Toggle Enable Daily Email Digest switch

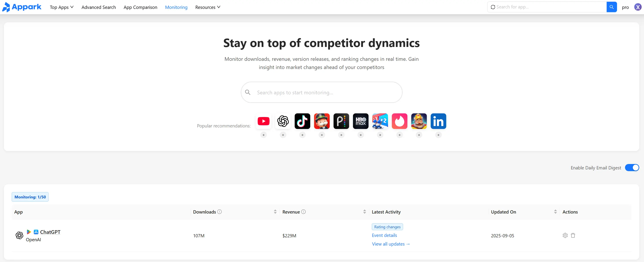[632, 168]
